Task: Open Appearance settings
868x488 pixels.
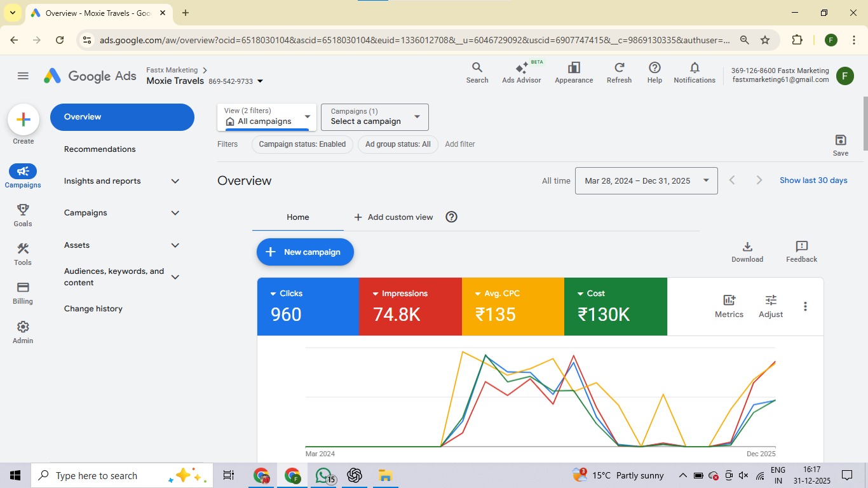Action: [x=573, y=71]
